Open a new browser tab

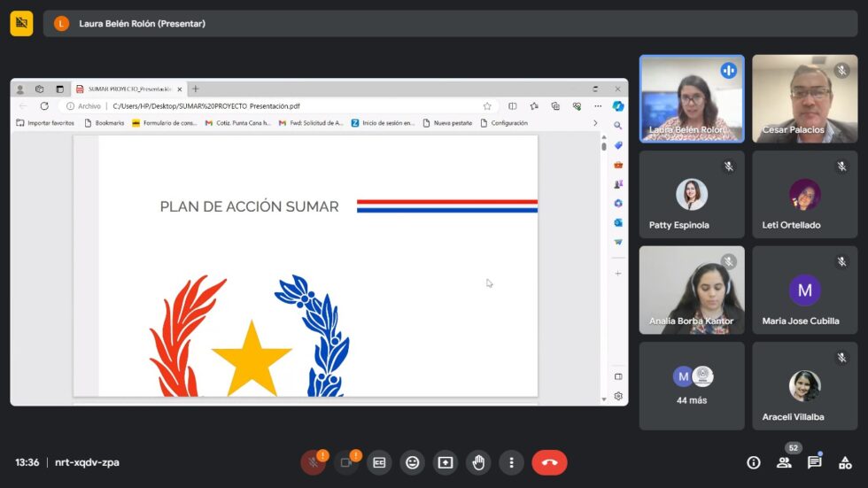coord(196,89)
